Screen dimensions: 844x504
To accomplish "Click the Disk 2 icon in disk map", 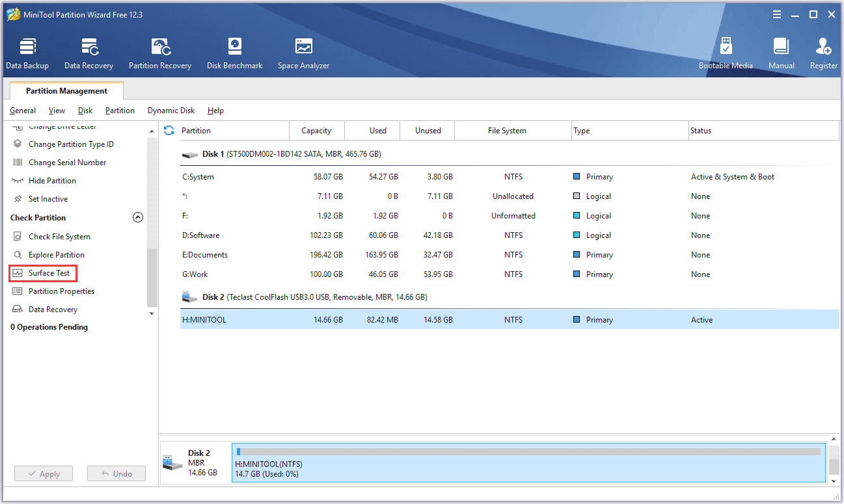I will click(172, 462).
